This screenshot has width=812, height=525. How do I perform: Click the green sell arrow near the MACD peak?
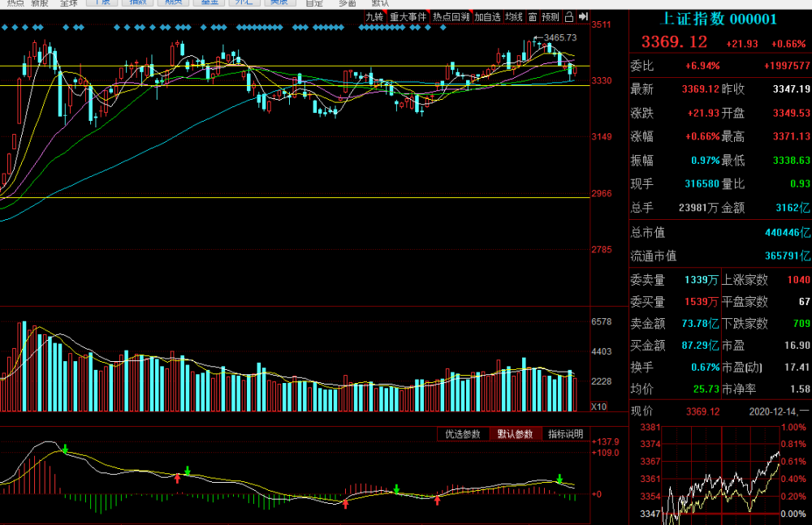pyautogui.click(x=65, y=449)
